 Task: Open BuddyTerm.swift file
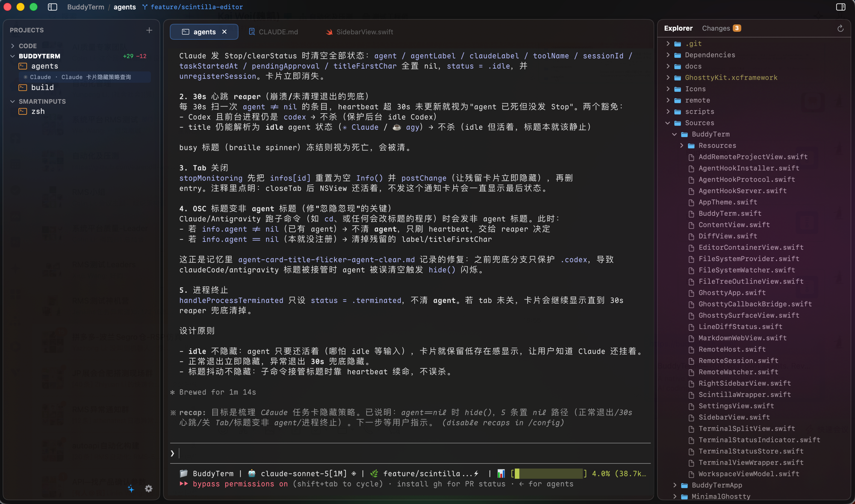[730, 214]
